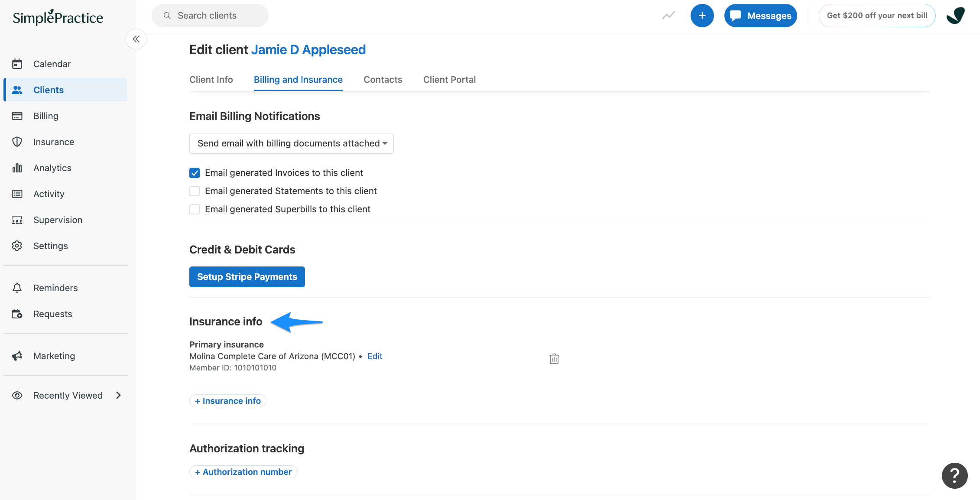Open the create new item plus button
The height and width of the screenshot is (500, 980).
click(702, 15)
